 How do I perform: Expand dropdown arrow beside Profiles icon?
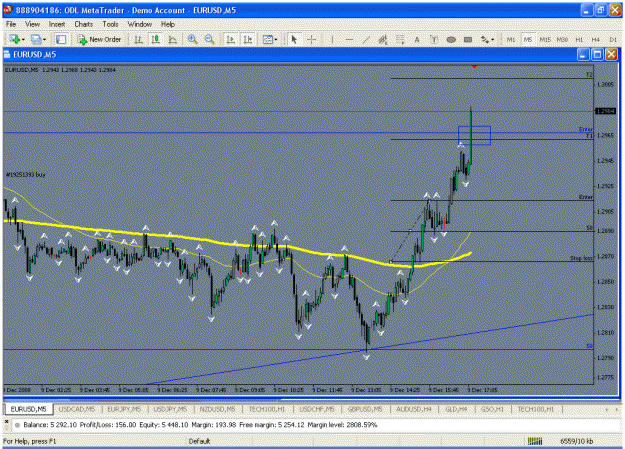point(44,39)
